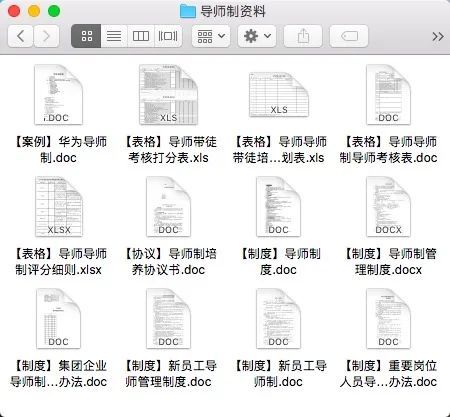Switch to icon grid view
Image resolution: width=450 pixels, height=417 pixels.
pyautogui.click(x=86, y=36)
